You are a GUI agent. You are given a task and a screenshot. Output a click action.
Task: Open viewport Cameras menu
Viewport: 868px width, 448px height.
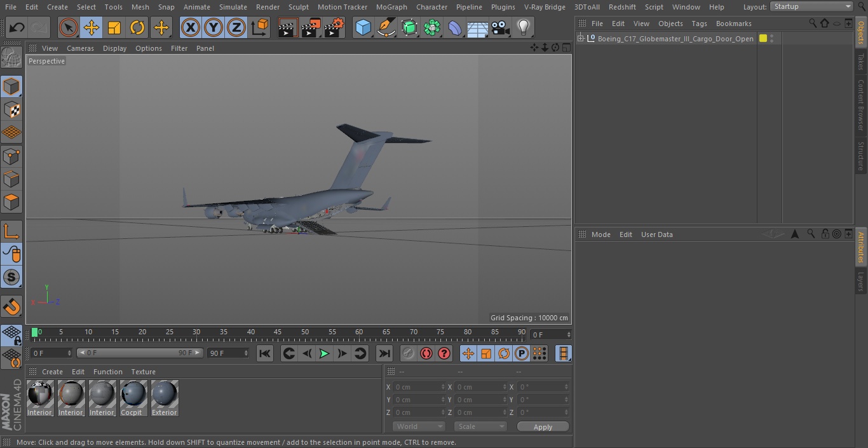(x=80, y=48)
